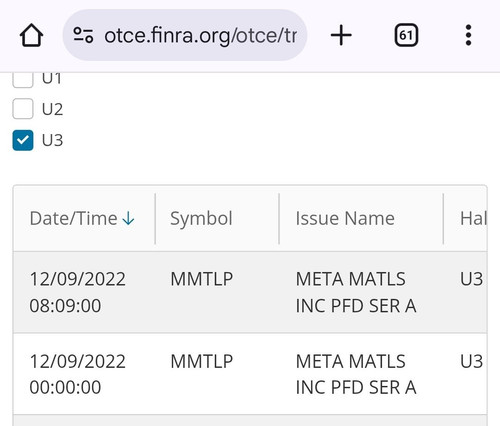Viewport: 500px width, 426px height.
Task: Click MMTLP symbol in the 08:09:00 row
Action: tap(201, 279)
